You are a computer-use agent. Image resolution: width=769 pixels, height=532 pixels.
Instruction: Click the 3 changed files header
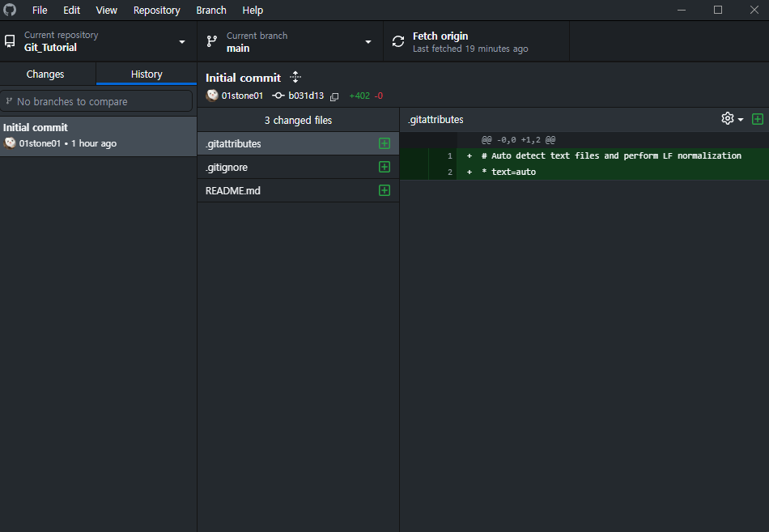(298, 120)
